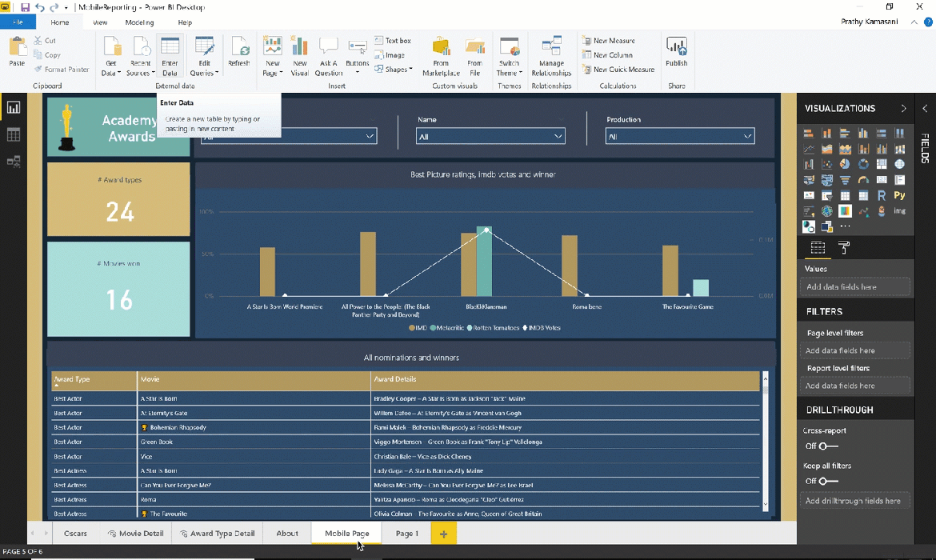The height and width of the screenshot is (560, 936).
Task: Publish the report to Power BI service
Action: click(676, 52)
